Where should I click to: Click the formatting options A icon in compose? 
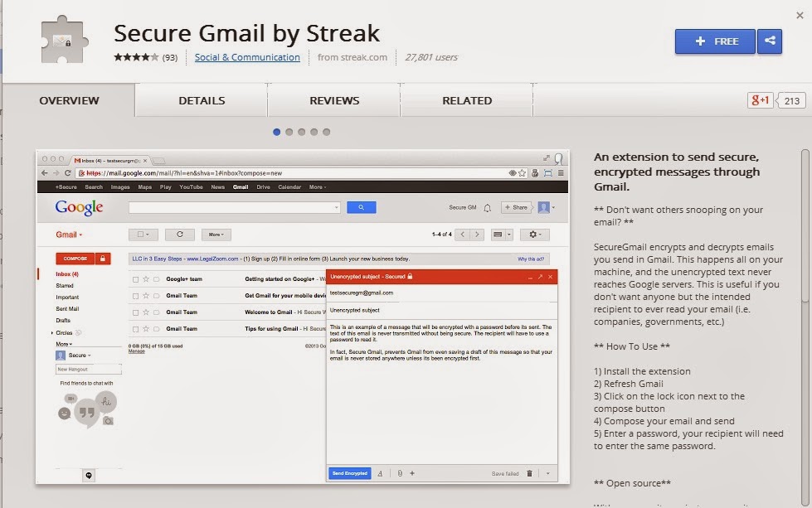pyautogui.click(x=380, y=473)
